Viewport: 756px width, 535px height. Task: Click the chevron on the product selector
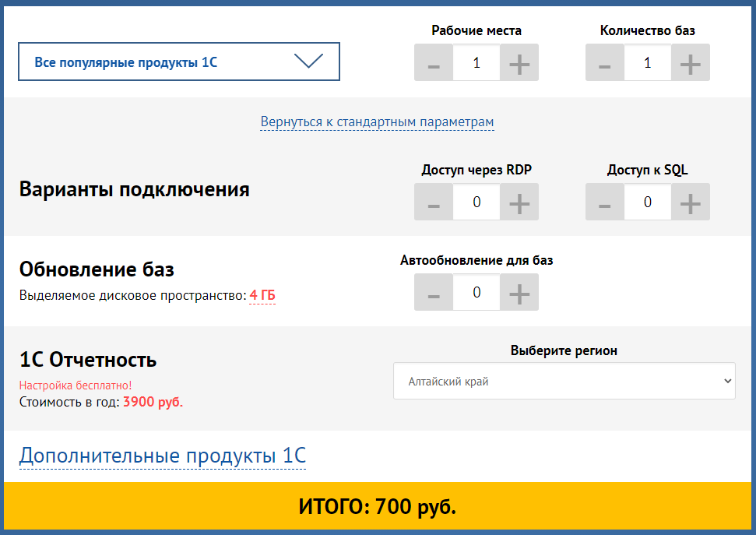310,62
